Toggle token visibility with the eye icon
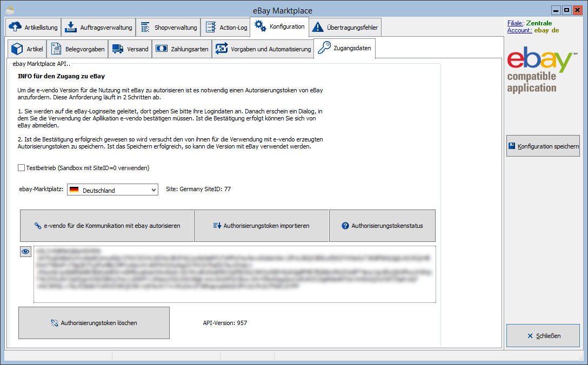 (25, 252)
